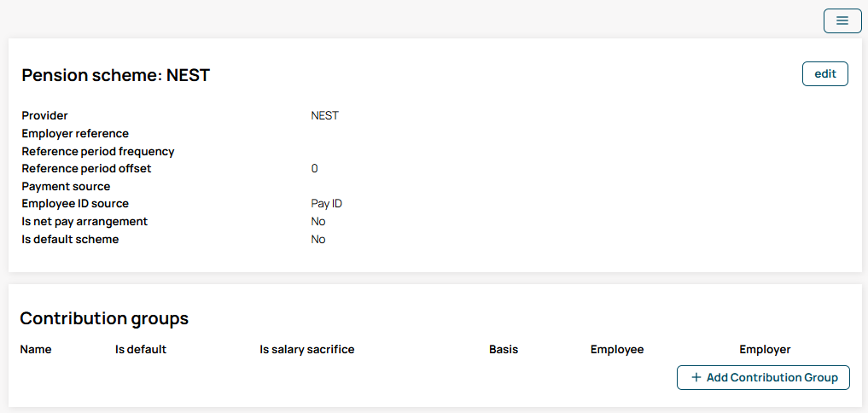
Task: Click the 'Basis' column header
Action: (x=504, y=349)
